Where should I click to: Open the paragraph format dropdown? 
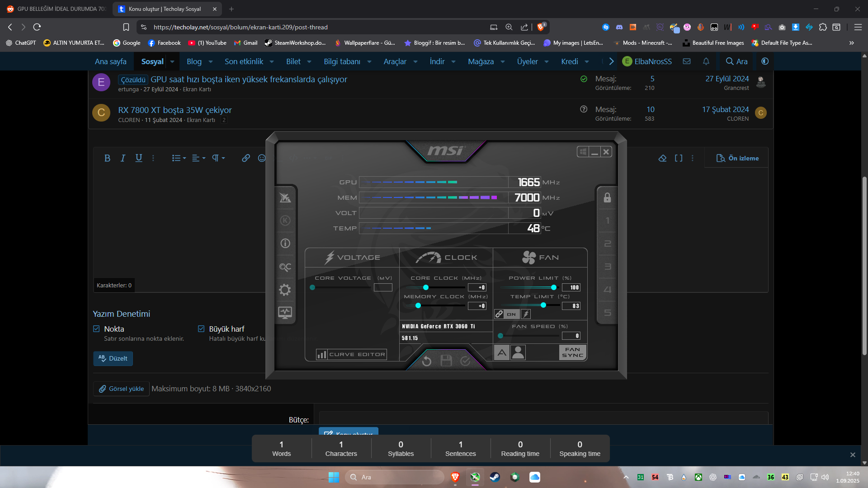(218, 158)
